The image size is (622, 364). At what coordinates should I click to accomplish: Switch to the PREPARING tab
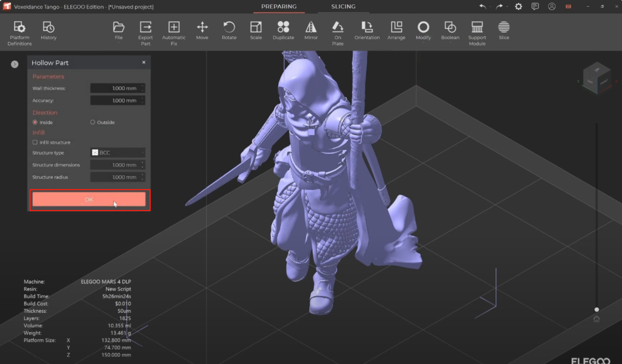tap(279, 7)
